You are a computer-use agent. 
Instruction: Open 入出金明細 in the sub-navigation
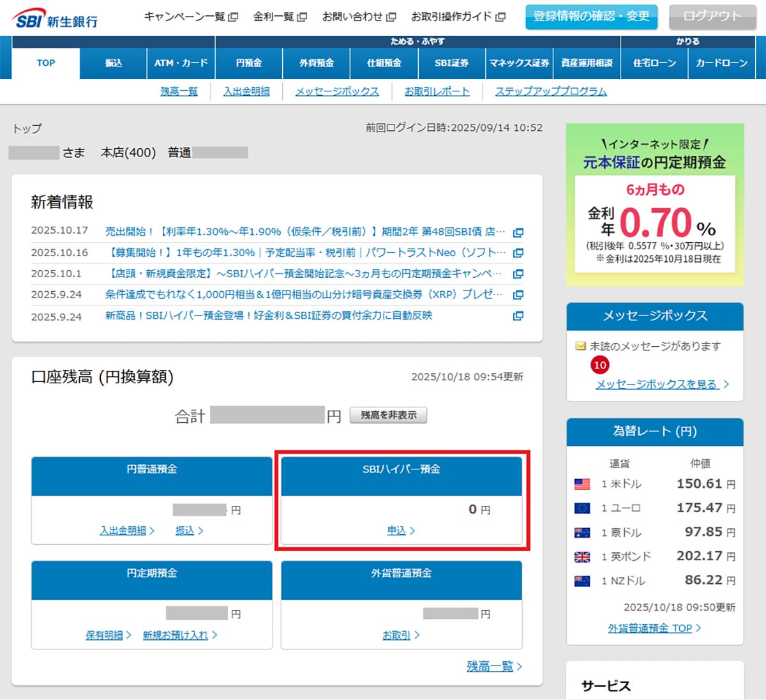pyautogui.click(x=246, y=91)
